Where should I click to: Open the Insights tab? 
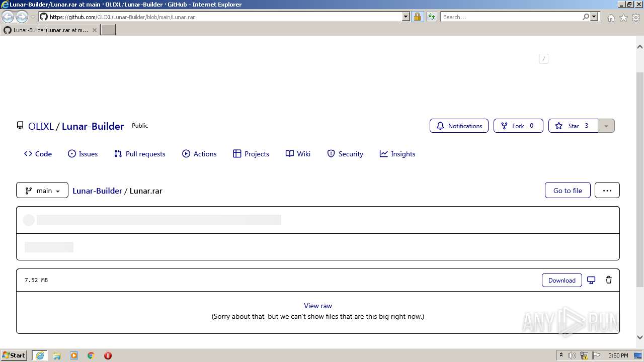click(x=397, y=154)
